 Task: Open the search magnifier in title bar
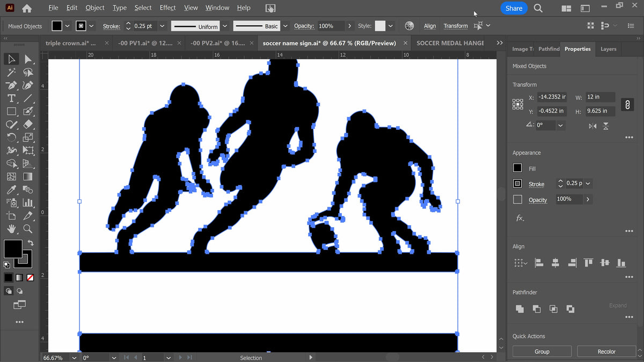(538, 8)
